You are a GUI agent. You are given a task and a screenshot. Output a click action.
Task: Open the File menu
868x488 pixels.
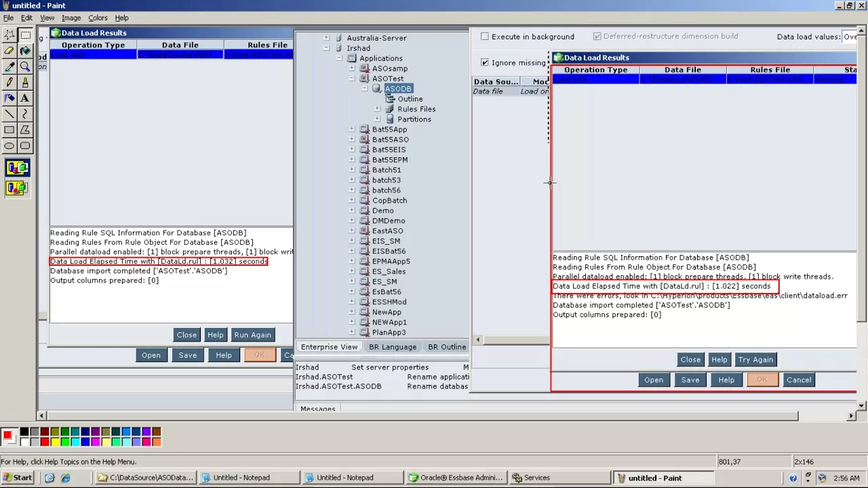tap(8, 18)
